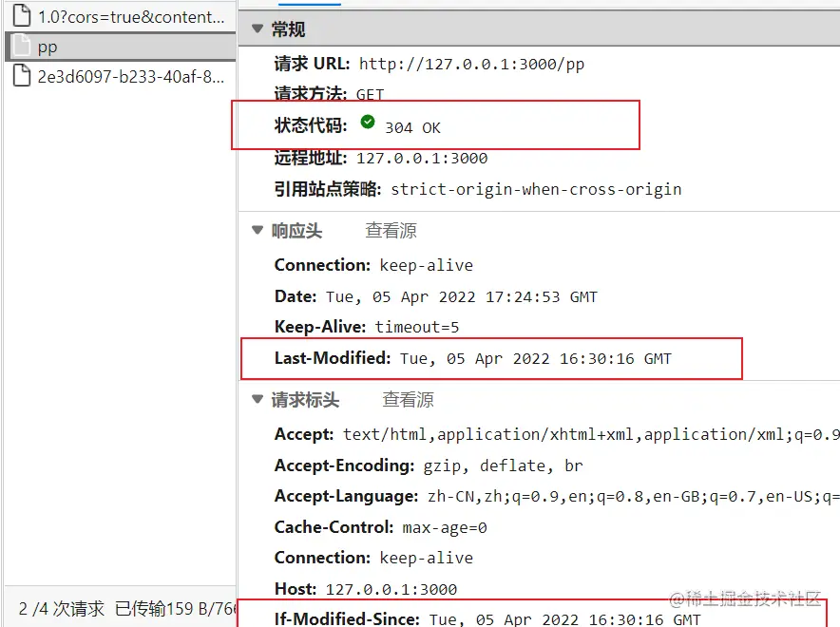
Task: Click 查看源 next to 请求标头
Action: [x=409, y=400]
